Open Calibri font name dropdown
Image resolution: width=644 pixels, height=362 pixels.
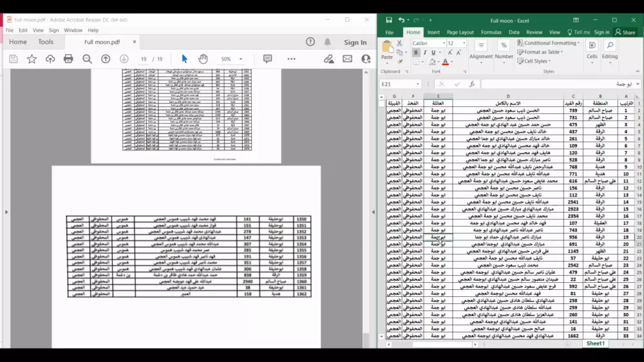point(444,43)
